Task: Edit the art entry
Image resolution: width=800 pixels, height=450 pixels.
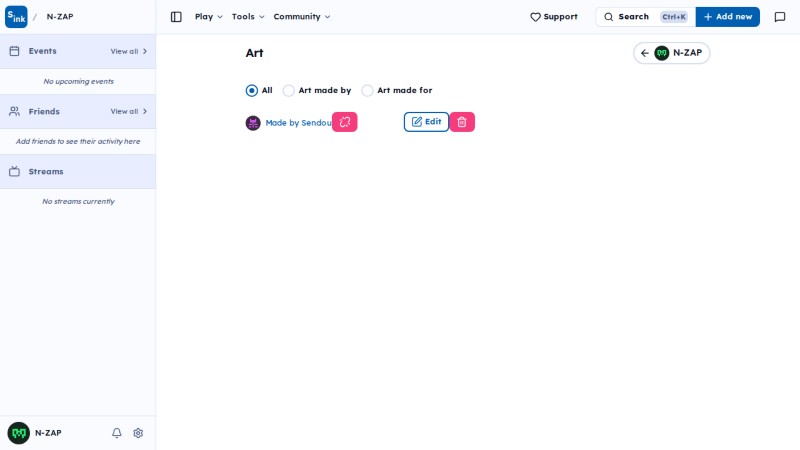Action: pos(427,122)
